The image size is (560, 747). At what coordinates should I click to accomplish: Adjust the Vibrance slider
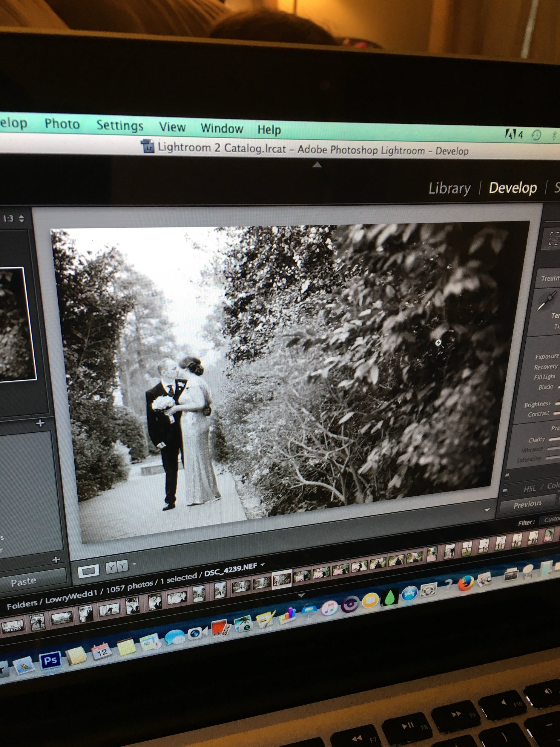point(553,448)
